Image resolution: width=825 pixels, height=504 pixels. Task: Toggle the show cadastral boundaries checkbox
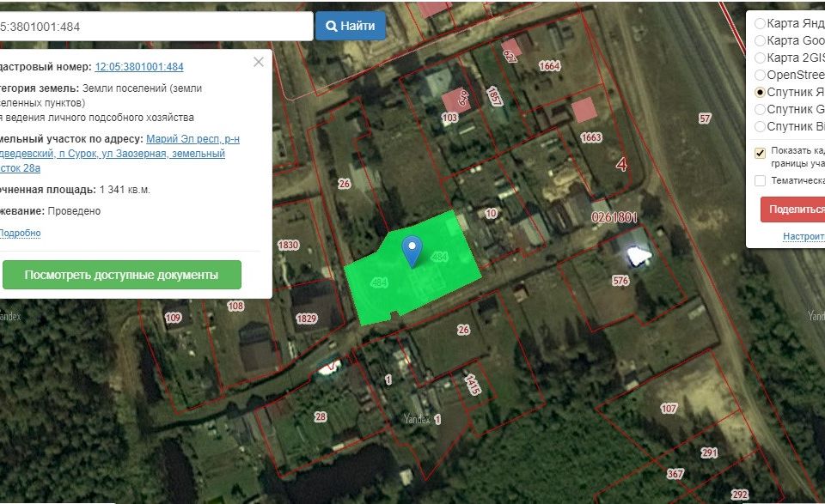point(760,154)
